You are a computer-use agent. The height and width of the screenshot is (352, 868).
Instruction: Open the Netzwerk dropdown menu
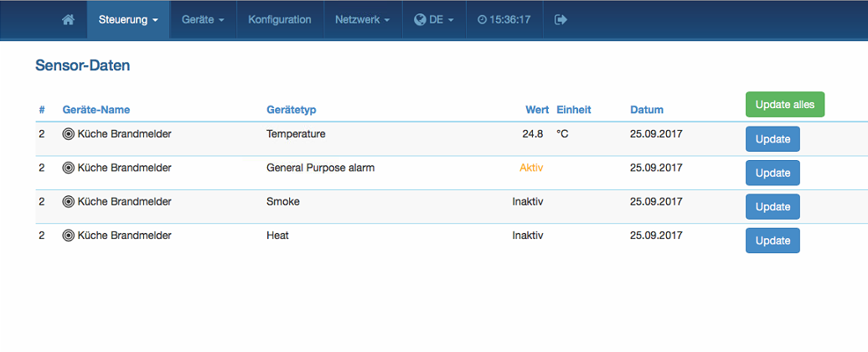[x=362, y=19]
